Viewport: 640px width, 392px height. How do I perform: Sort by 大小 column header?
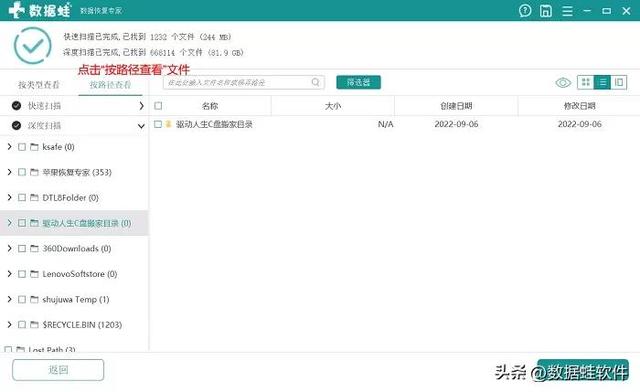pos(333,106)
